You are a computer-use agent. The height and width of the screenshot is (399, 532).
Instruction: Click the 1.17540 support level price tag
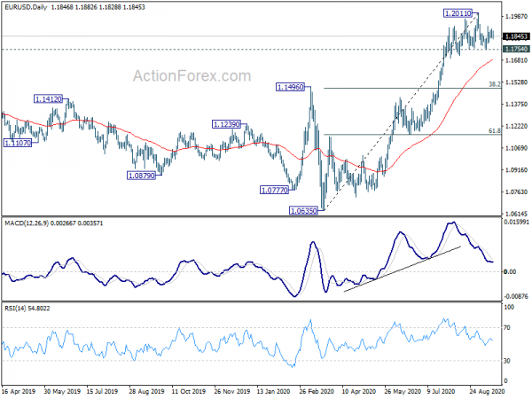point(516,49)
